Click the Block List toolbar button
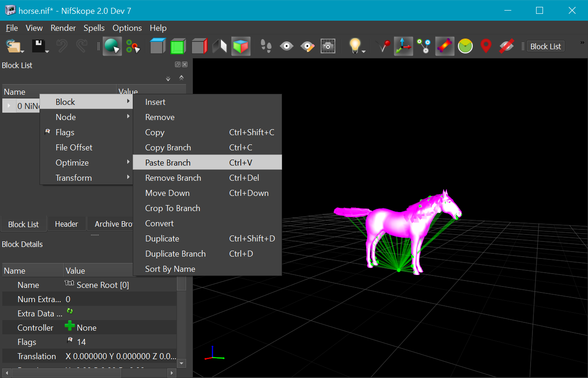This screenshot has width=588, height=378. pyautogui.click(x=546, y=46)
